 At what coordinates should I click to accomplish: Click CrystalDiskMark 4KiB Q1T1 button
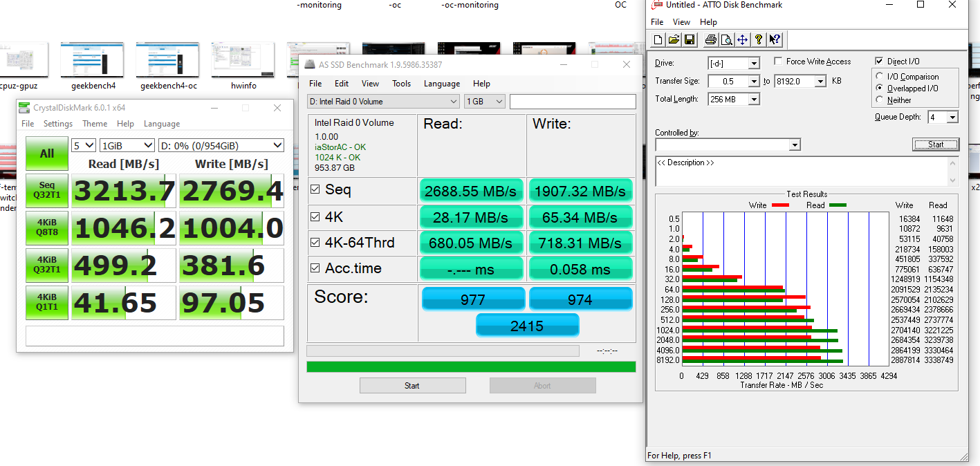(x=47, y=303)
